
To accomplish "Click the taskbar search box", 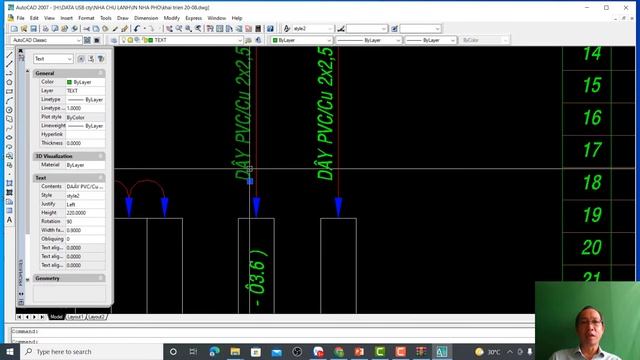I will [91, 351].
